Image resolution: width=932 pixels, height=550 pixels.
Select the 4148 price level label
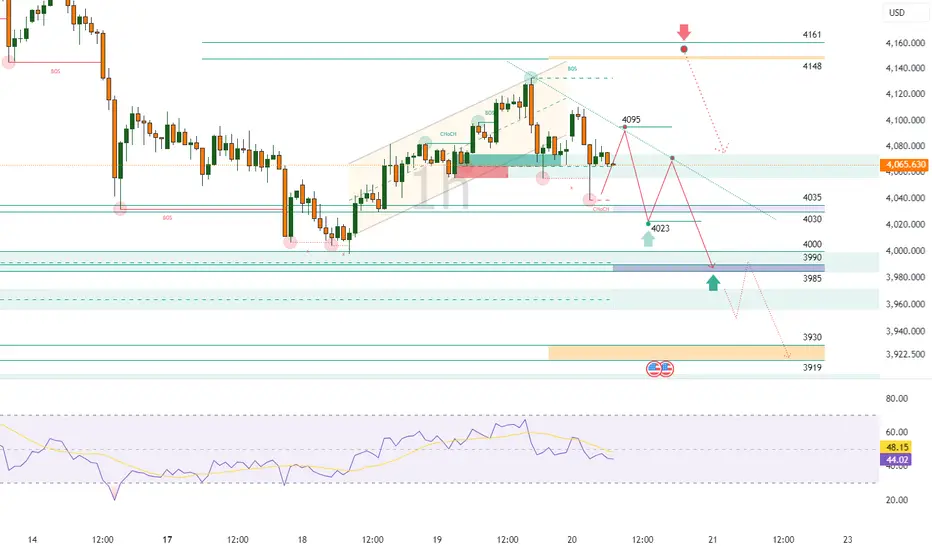pos(812,66)
